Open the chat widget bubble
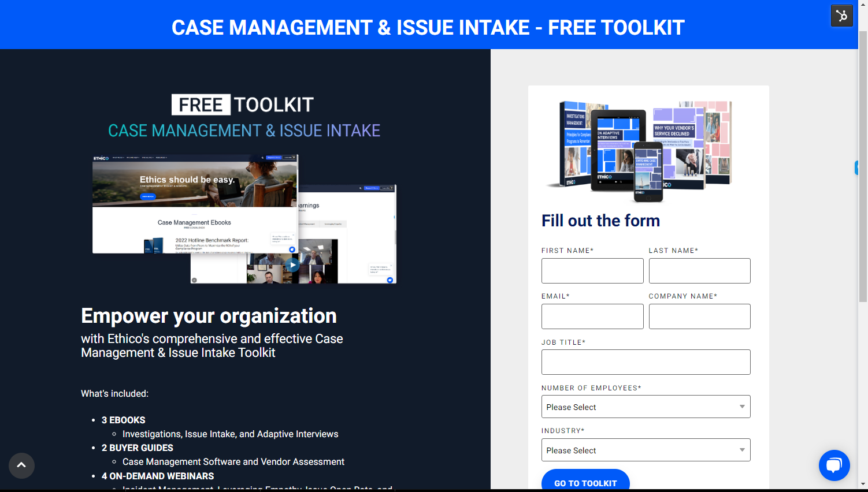Viewport: 868px width, 492px height. click(834, 465)
